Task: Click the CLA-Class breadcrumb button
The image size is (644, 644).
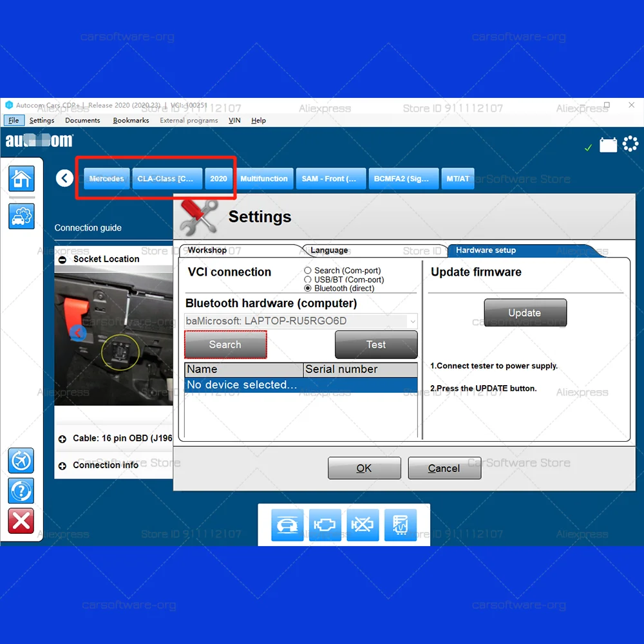Action: click(x=167, y=178)
